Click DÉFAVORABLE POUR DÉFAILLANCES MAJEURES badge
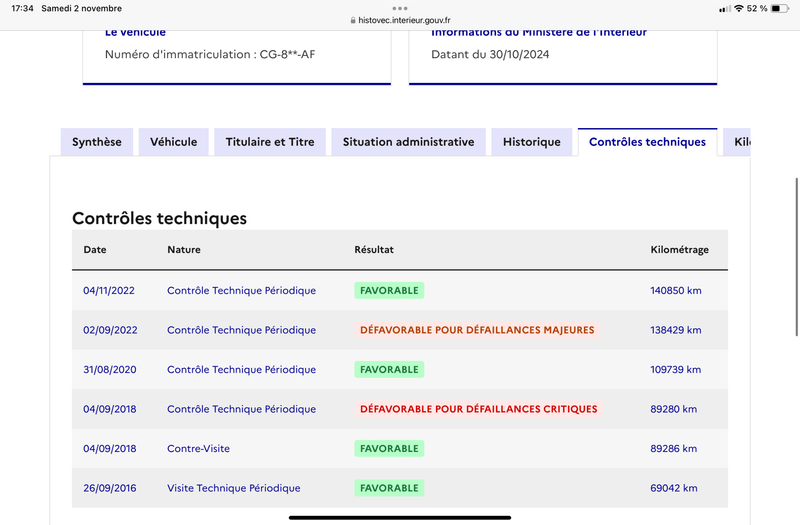This screenshot has height=525, width=800. (x=477, y=330)
